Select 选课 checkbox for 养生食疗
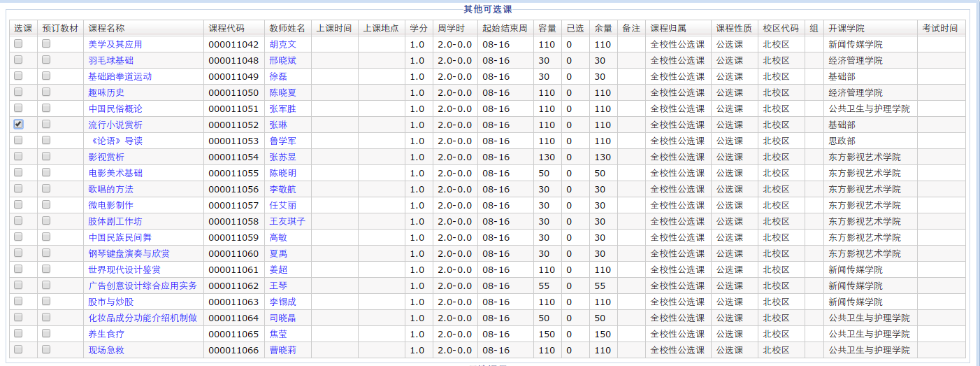The image size is (980, 366). (18, 333)
